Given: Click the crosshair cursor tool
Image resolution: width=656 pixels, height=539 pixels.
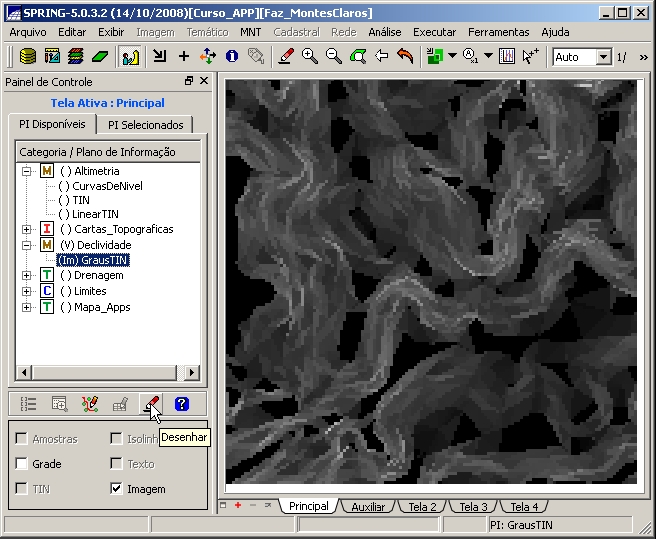Looking at the screenshot, I should pyautogui.click(x=184, y=57).
